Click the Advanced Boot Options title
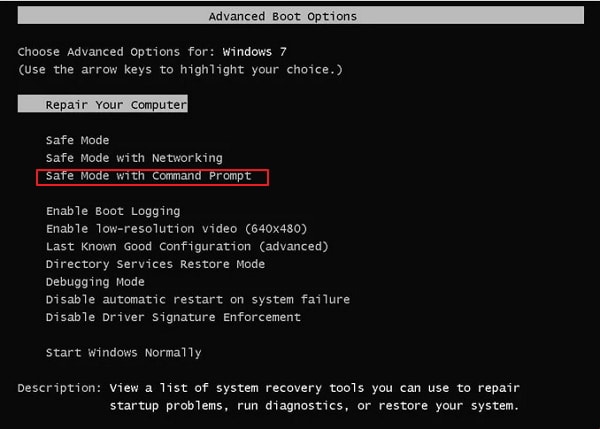Viewport: 600px width, 429px height. coord(283,16)
